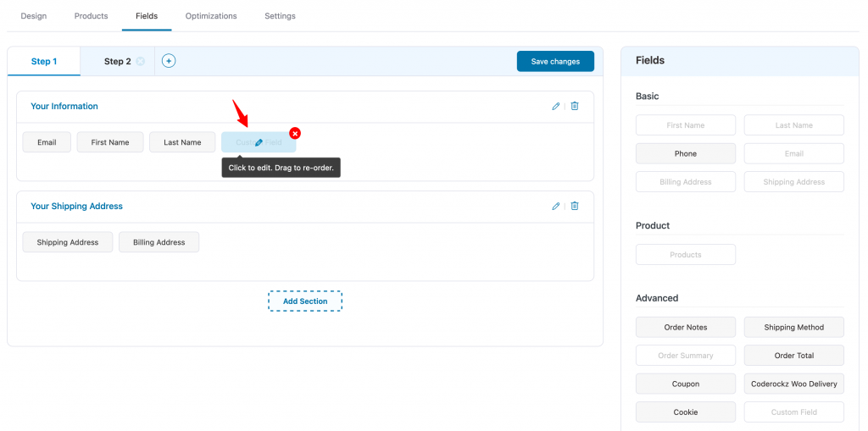Select Shipping Address field in Your Shipping Address
The width and height of the screenshot is (868, 431).
[68, 242]
